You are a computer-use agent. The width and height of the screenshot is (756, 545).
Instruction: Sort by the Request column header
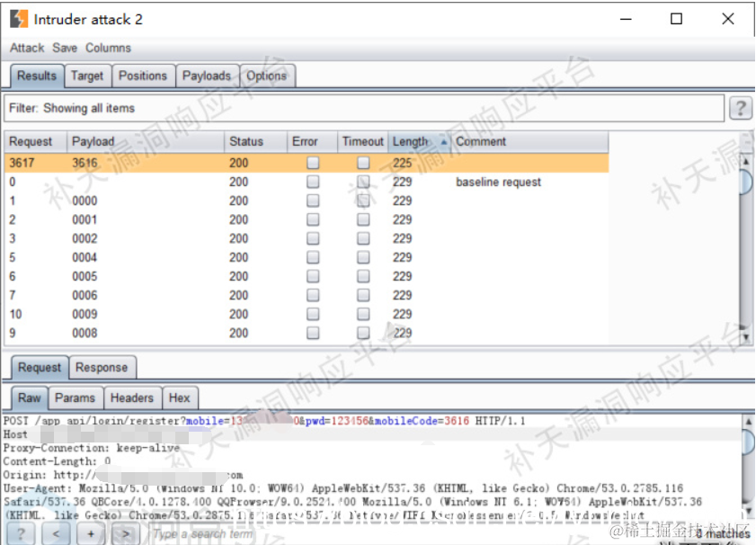(x=35, y=142)
